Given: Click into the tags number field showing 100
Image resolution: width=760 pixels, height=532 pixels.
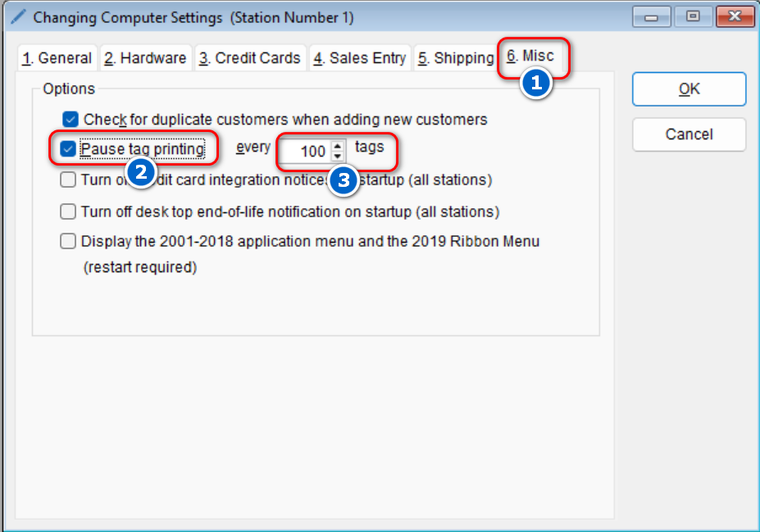Looking at the screenshot, I should (x=307, y=152).
